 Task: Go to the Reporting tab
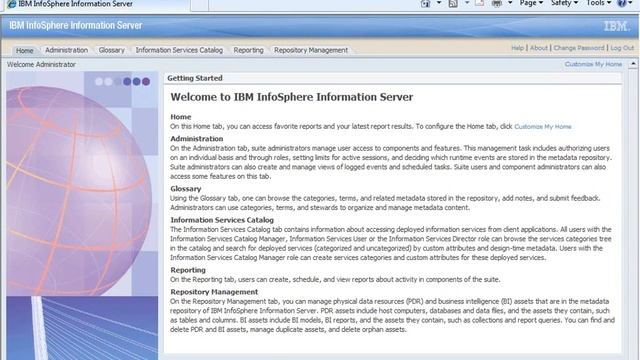(x=248, y=50)
